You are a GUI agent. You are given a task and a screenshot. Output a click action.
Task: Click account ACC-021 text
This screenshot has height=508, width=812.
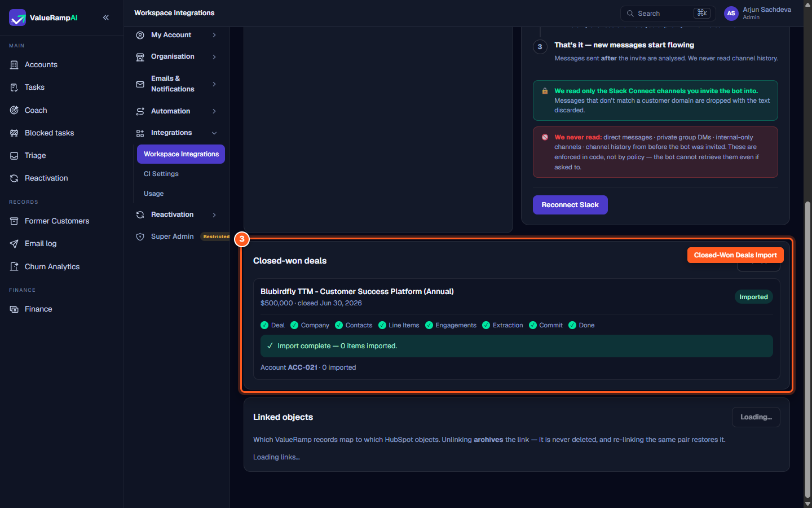click(x=302, y=367)
